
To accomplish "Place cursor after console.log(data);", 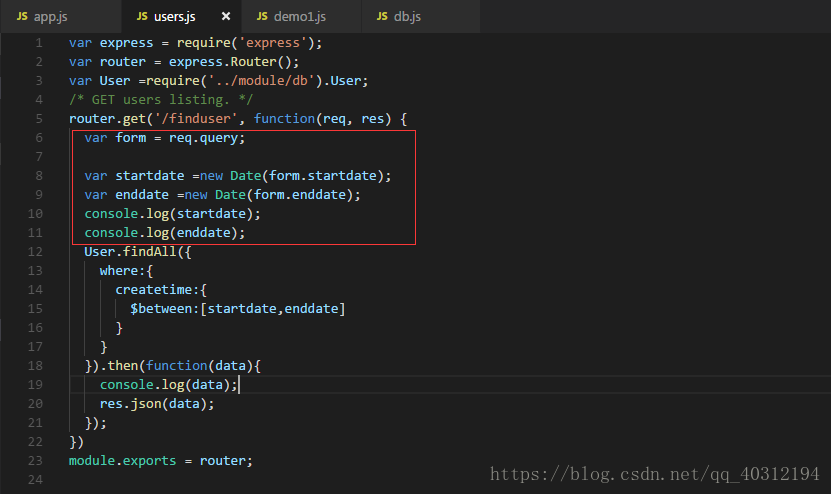I will coord(238,385).
